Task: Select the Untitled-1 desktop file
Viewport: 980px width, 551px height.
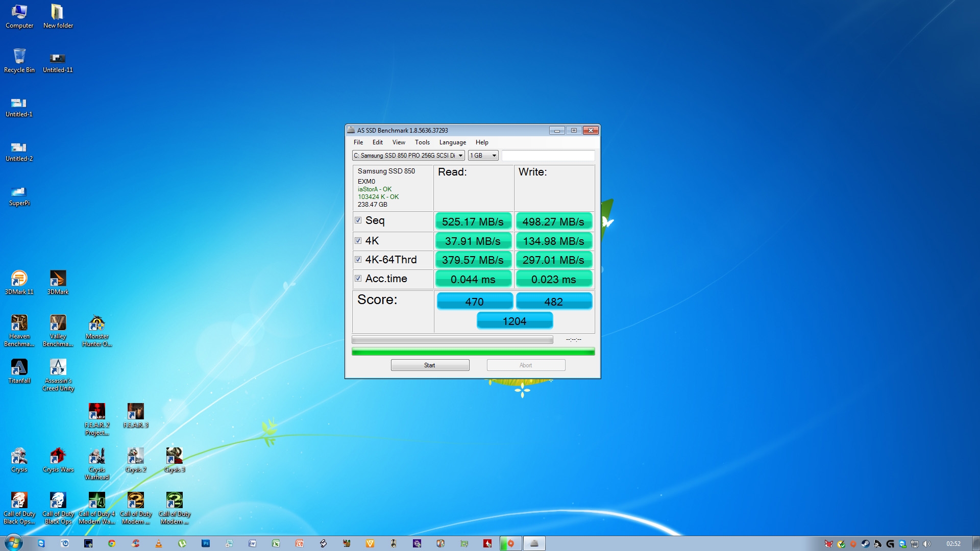Action: click(19, 107)
